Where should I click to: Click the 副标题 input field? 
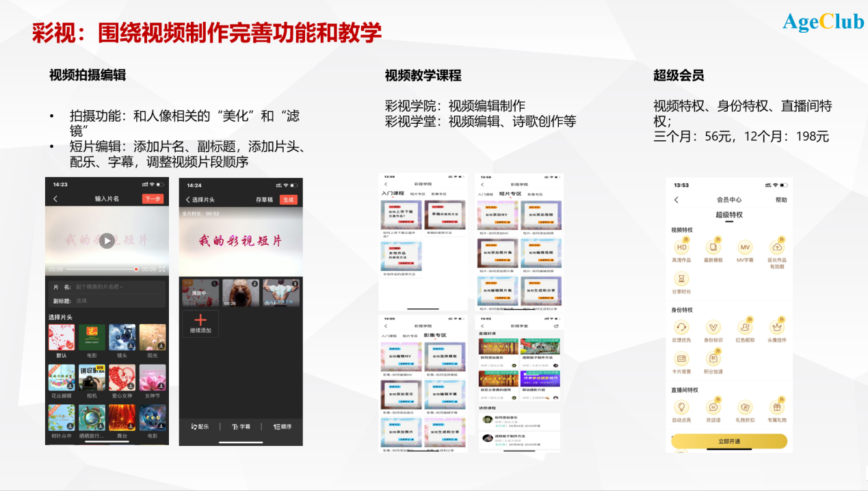pos(107,301)
